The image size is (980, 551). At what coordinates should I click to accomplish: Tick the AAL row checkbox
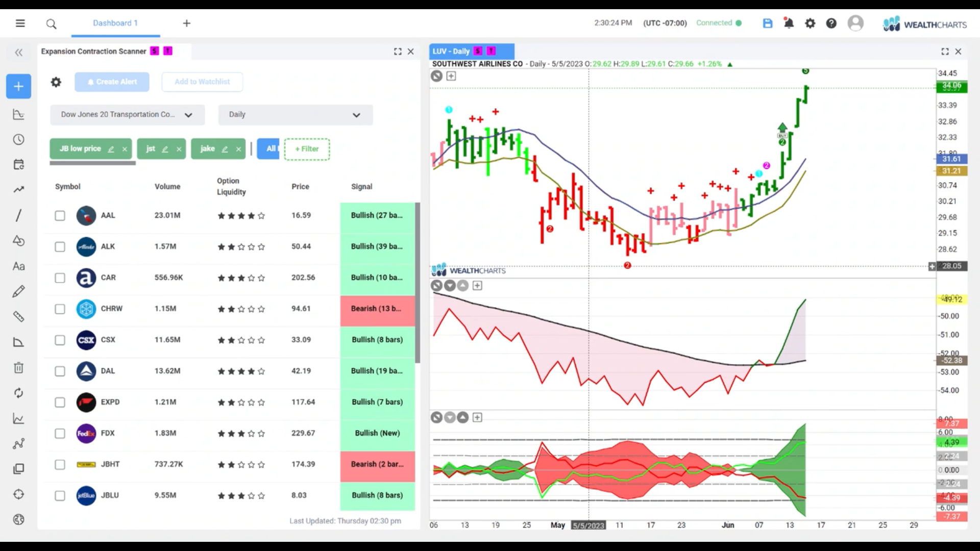(60, 216)
